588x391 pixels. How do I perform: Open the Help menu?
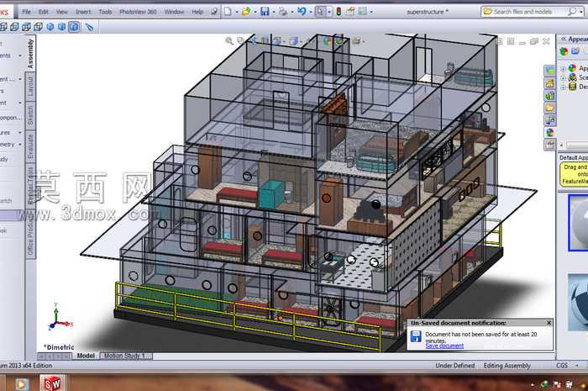[197, 12]
